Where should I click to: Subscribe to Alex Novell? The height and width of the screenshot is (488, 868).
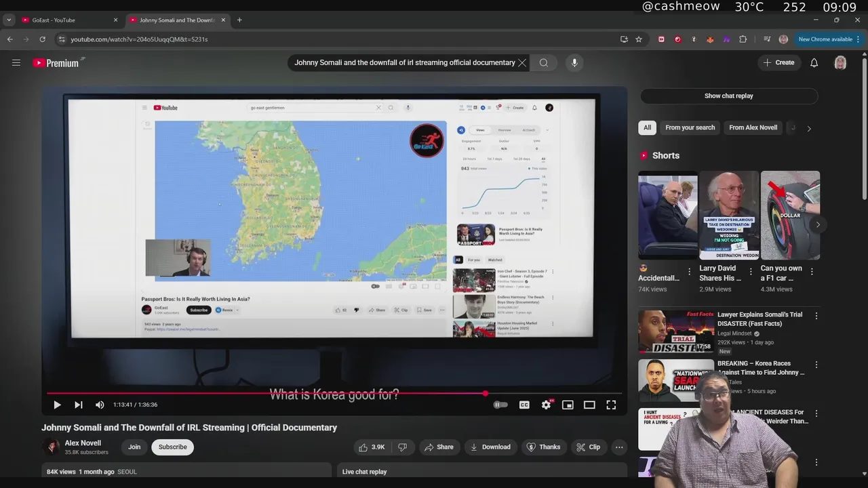[172, 447]
